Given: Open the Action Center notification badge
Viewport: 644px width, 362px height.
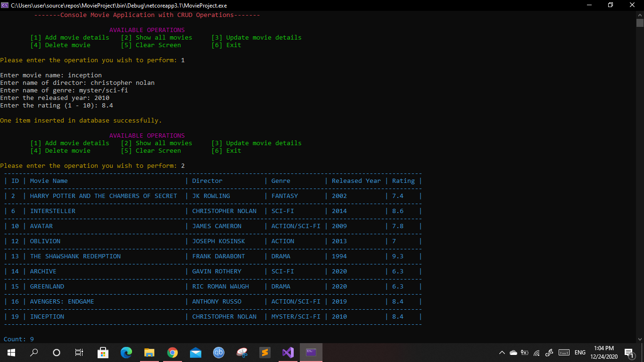Looking at the screenshot, I should tap(628, 352).
